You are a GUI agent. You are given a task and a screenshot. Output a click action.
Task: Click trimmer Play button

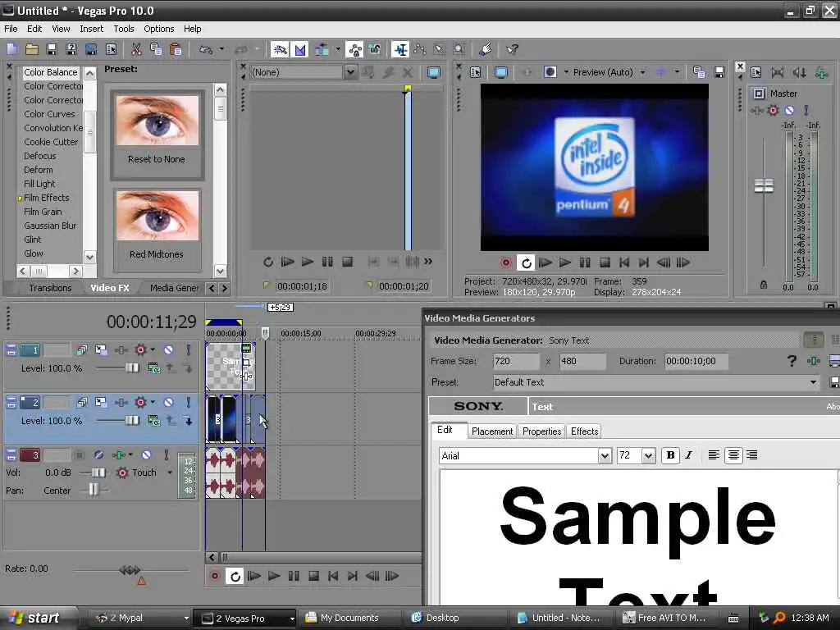pyautogui.click(x=308, y=262)
